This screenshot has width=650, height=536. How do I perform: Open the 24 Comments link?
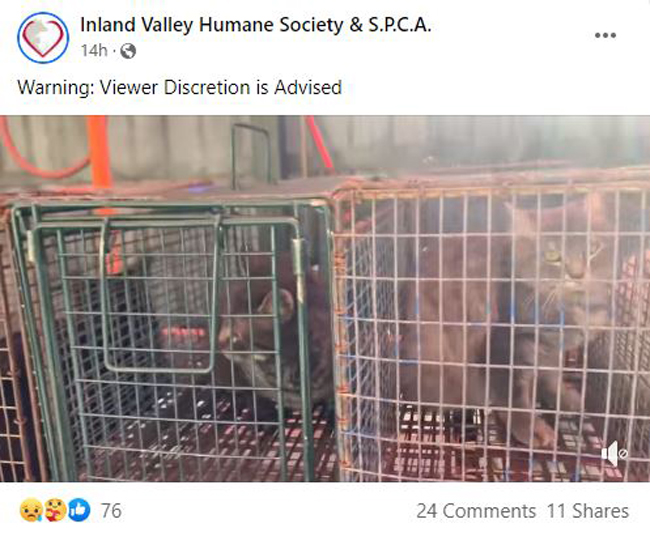click(476, 511)
